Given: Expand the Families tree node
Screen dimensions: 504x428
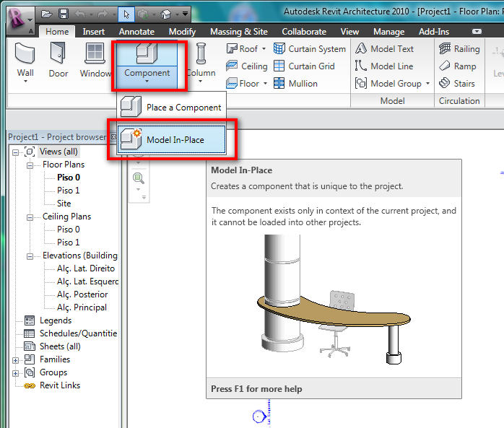Looking at the screenshot, I should pyautogui.click(x=15, y=360).
